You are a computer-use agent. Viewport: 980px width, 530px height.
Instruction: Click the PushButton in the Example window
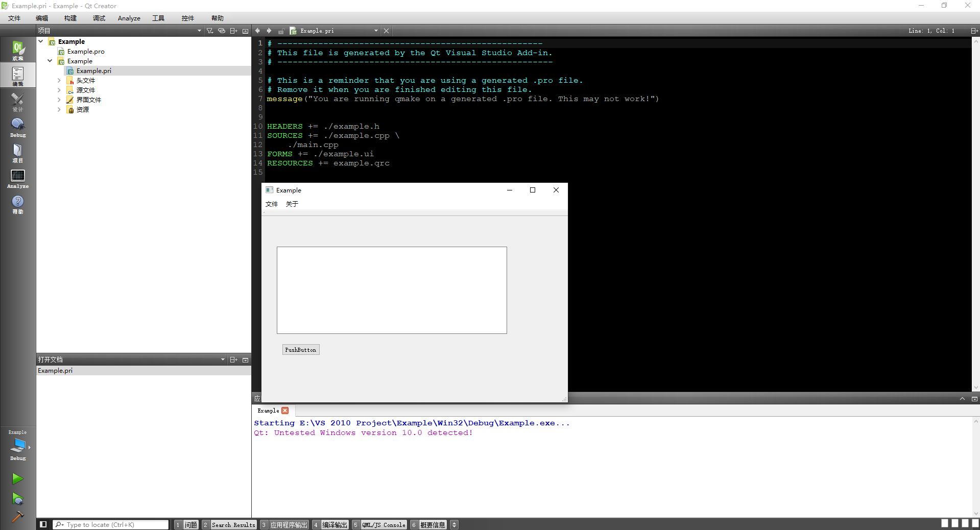pyautogui.click(x=301, y=350)
